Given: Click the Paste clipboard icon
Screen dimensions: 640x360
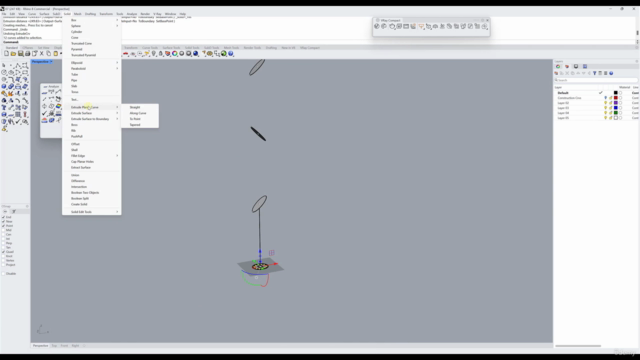Looking at the screenshot, I should (x=56, y=53).
